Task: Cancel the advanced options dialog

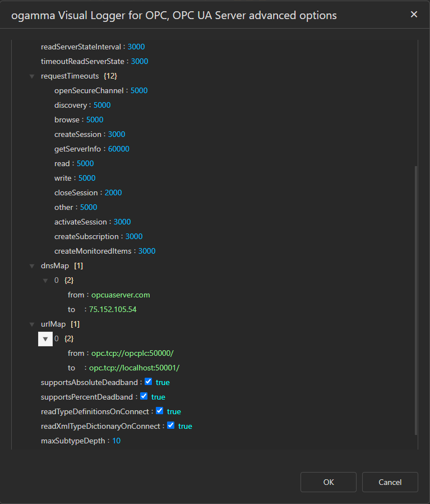Action: coord(390,482)
